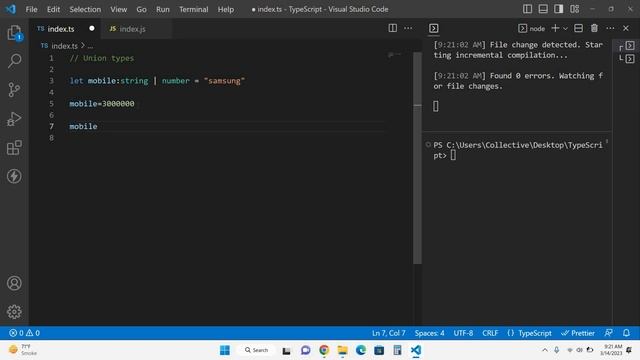Open the Help menu

tap(226, 9)
